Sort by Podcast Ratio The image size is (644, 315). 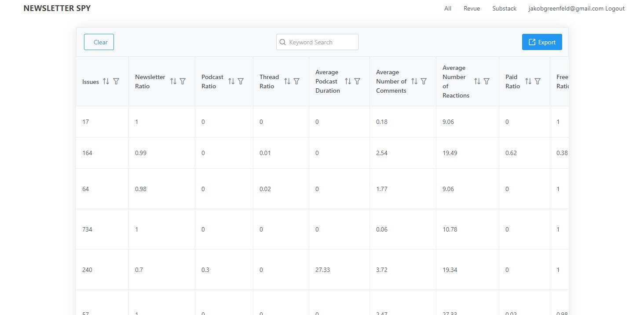click(x=231, y=81)
